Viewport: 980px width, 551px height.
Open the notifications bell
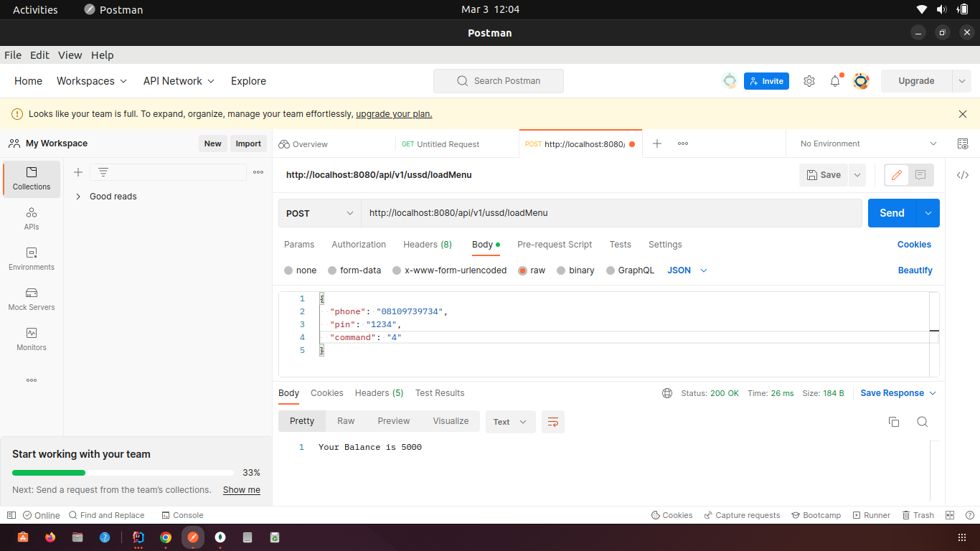(x=834, y=81)
